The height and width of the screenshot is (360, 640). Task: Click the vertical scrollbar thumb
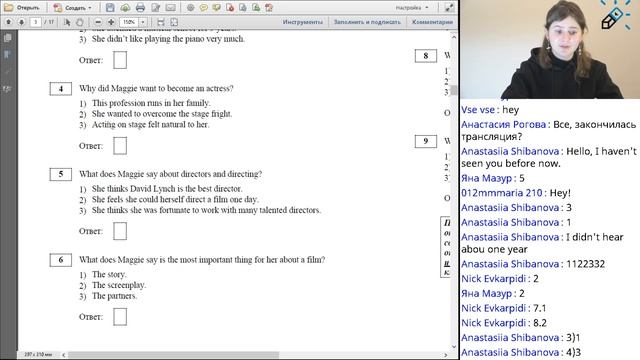(454, 90)
